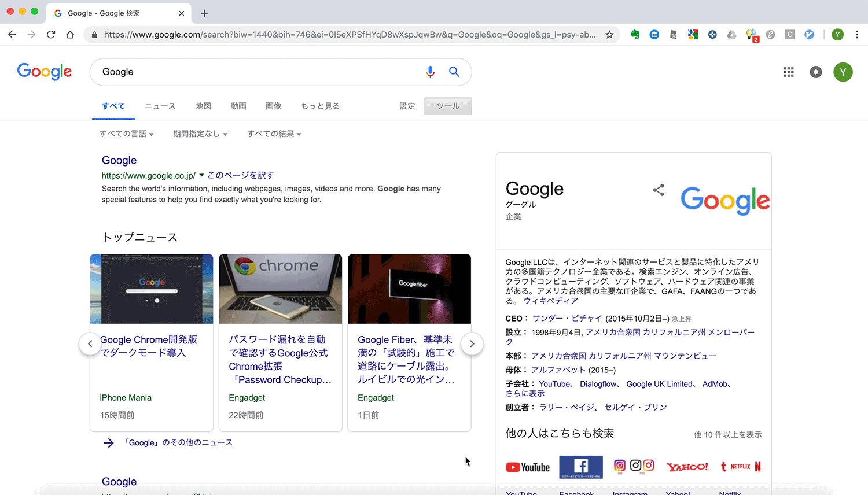The width and height of the screenshot is (868, 495).
Task: Focus the Google search input field
Action: [x=260, y=72]
